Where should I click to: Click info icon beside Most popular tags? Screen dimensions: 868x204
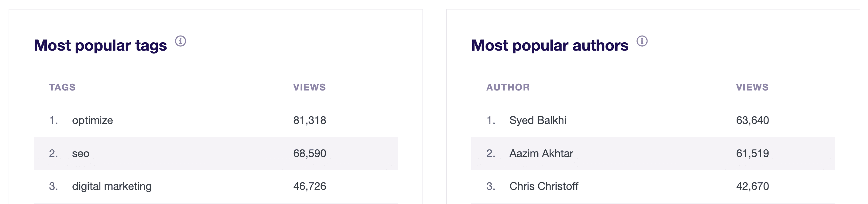coord(181,41)
